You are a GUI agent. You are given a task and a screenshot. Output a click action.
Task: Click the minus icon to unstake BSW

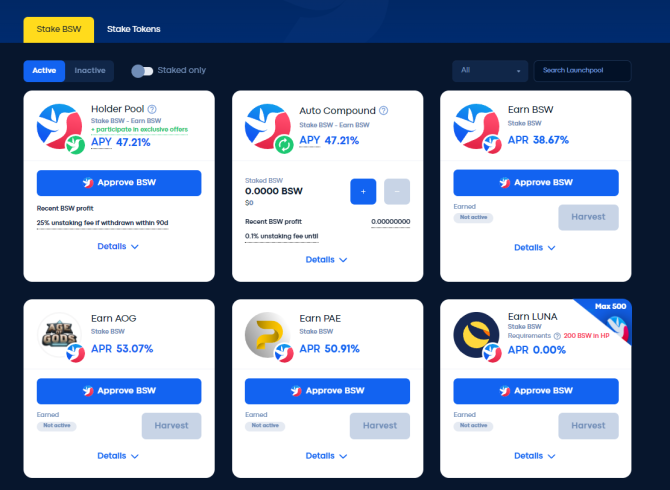click(397, 191)
